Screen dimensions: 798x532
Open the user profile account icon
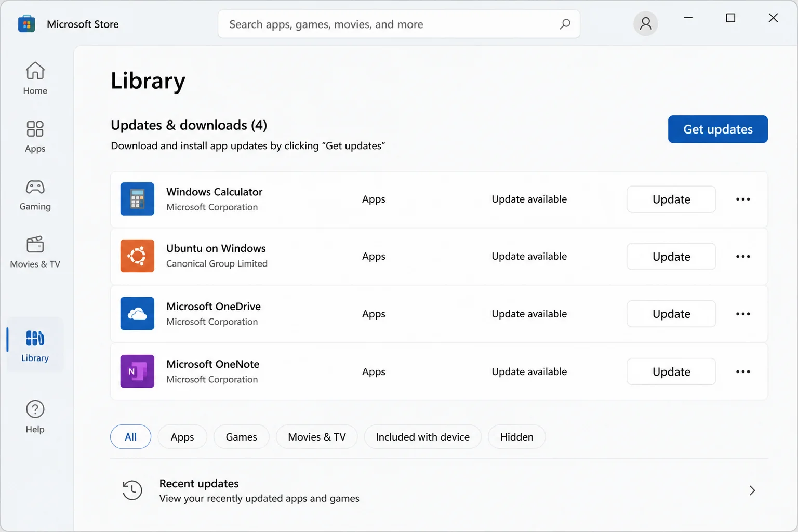[x=645, y=24]
